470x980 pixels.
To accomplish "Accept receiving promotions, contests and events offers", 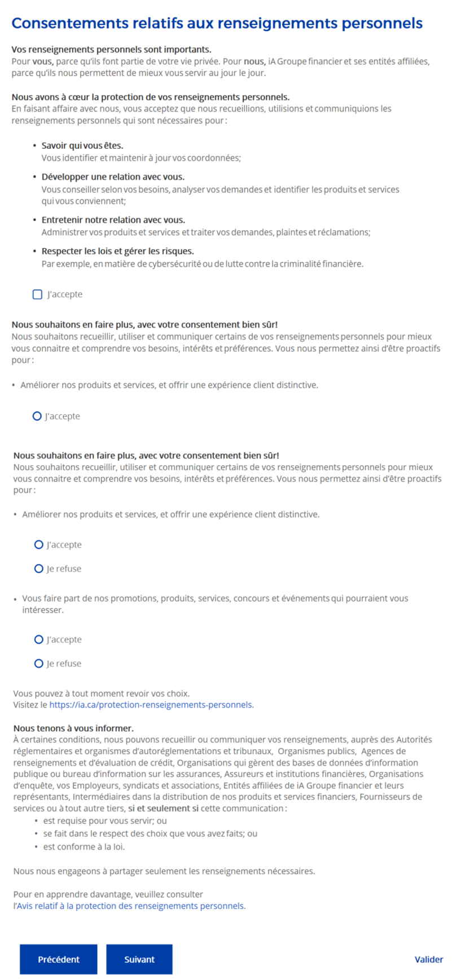I will point(39,639).
